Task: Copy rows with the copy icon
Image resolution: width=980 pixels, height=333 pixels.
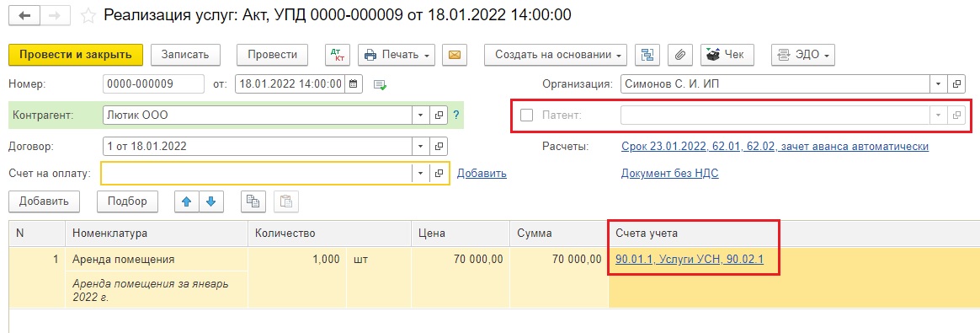Action: click(253, 201)
